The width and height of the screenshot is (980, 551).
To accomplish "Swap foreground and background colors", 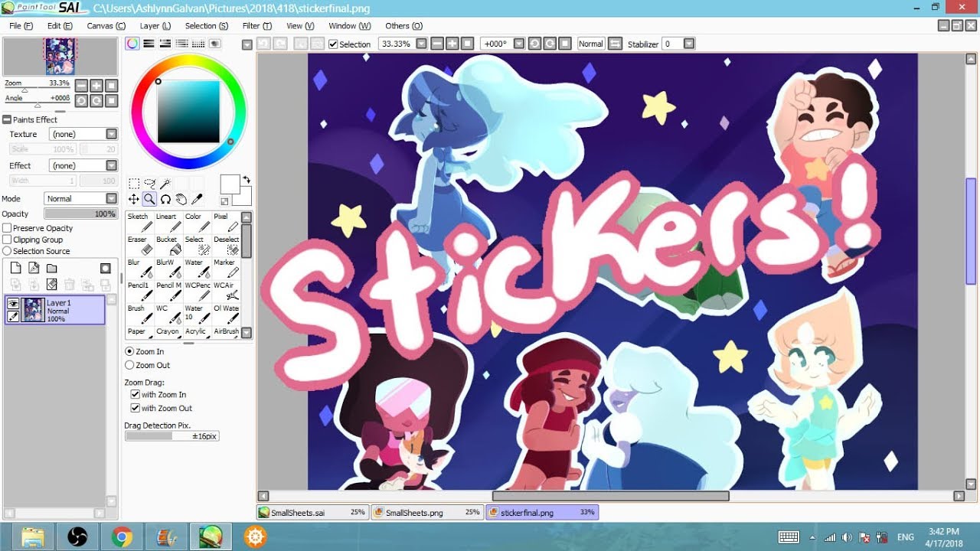I will click(247, 180).
